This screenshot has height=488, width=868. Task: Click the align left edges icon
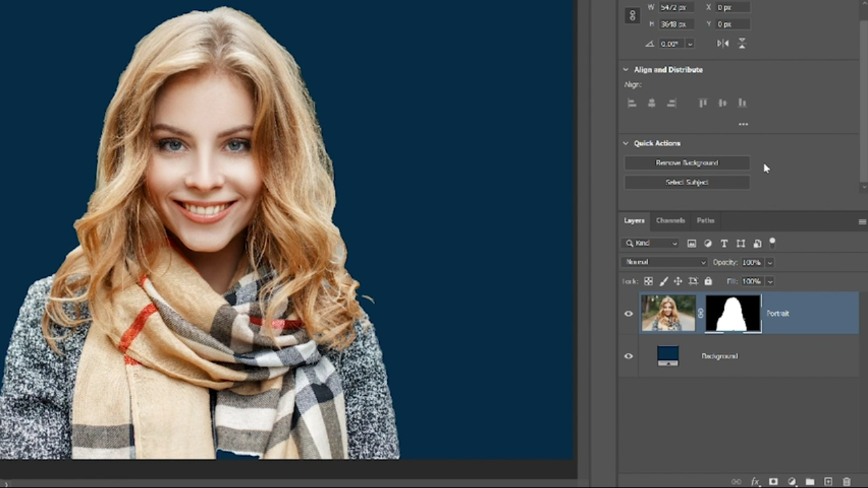632,103
